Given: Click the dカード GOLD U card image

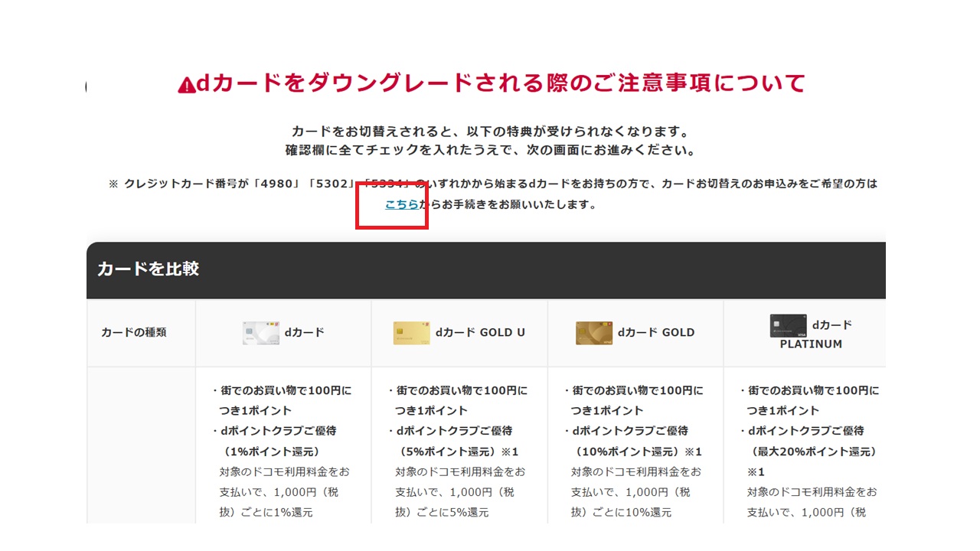Looking at the screenshot, I should tap(411, 333).
